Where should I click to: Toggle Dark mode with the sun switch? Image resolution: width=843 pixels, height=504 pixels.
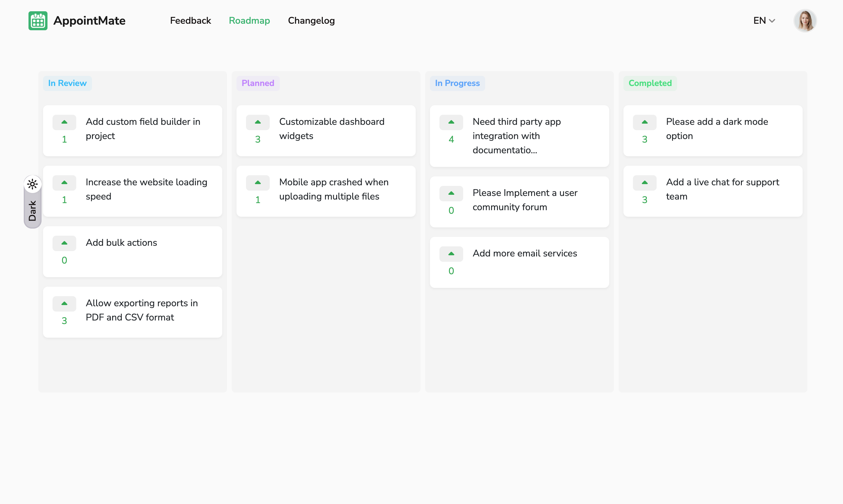[x=32, y=202]
